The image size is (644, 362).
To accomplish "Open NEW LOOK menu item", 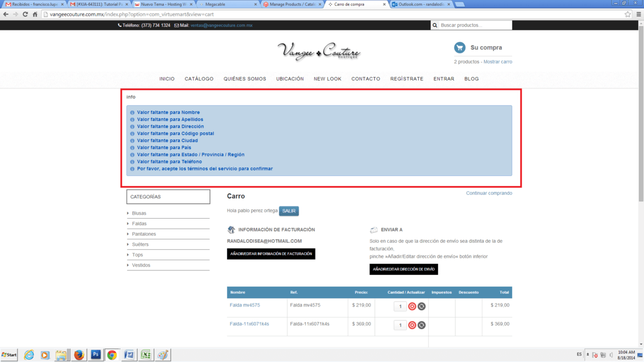I will [327, 79].
